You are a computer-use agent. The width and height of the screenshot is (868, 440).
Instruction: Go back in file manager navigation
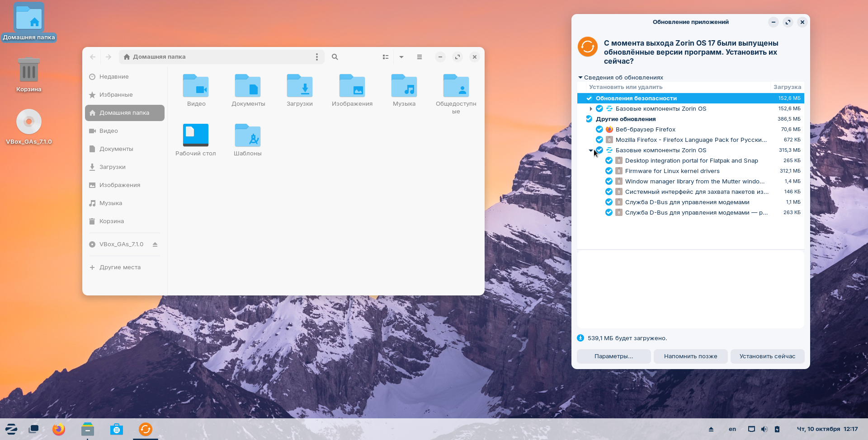click(x=93, y=57)
